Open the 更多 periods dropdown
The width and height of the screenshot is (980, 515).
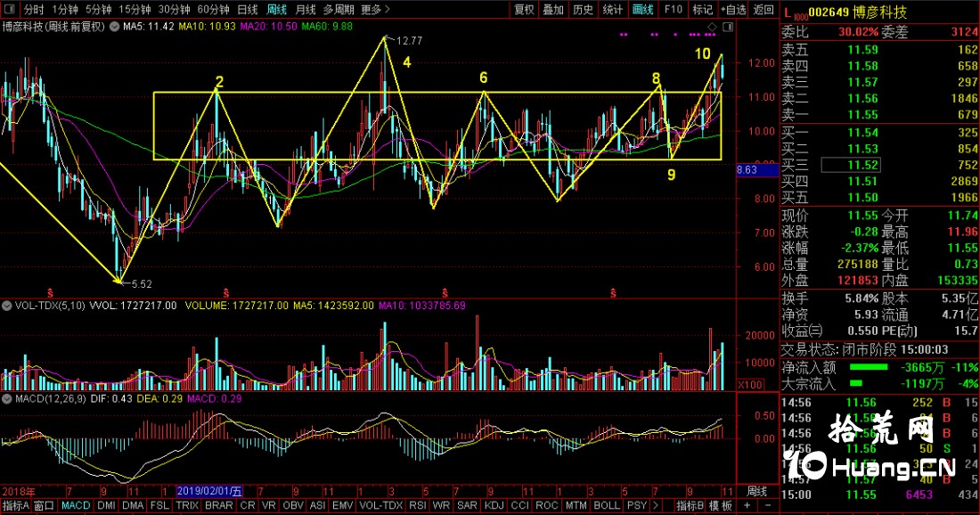click(375, 10)
